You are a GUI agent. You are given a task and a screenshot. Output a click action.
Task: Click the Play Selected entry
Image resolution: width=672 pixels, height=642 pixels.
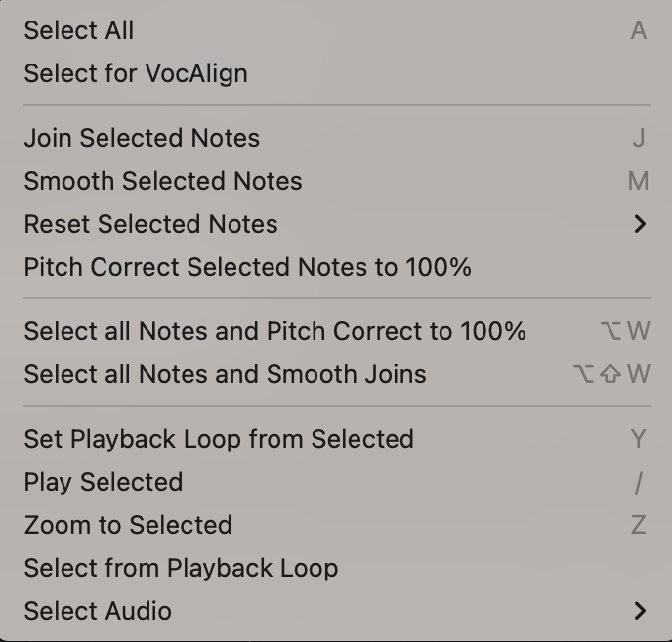click(x=104, y=482)
